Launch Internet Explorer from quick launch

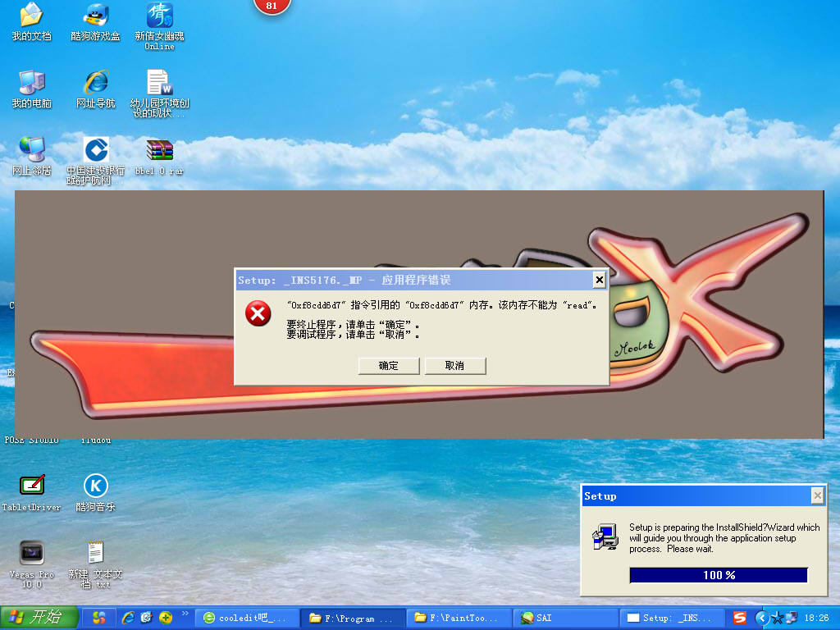click(128, 618)
